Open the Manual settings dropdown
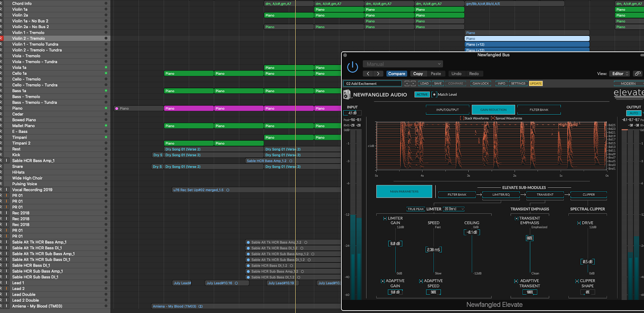The height and width of the screenshot is (313, 644). [x=403, y=64]
